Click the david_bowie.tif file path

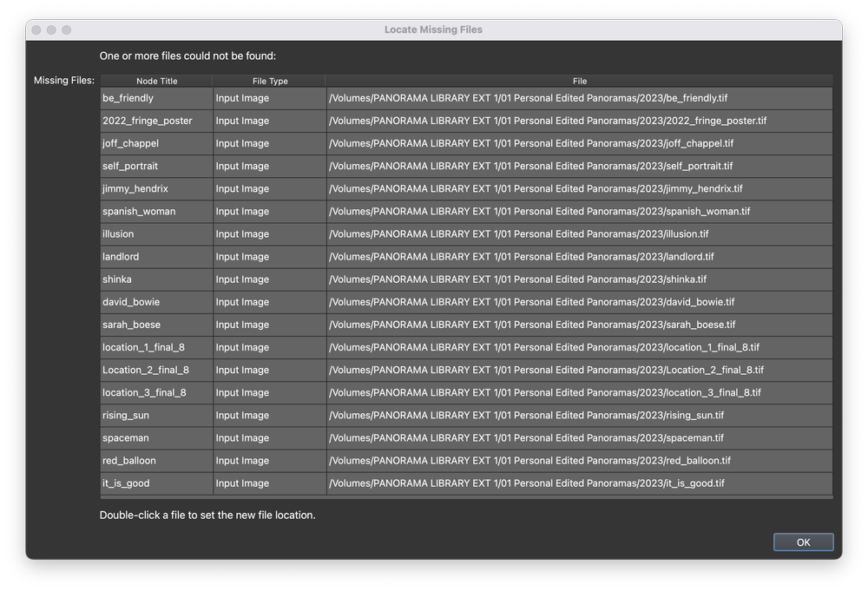(580, 302)
